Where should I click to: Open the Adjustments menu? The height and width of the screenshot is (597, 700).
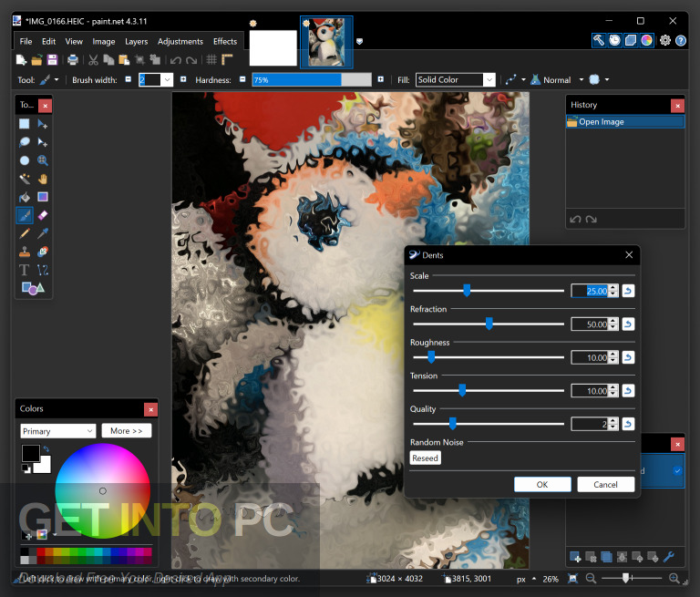pyautogui.click(x=180, y=42)
